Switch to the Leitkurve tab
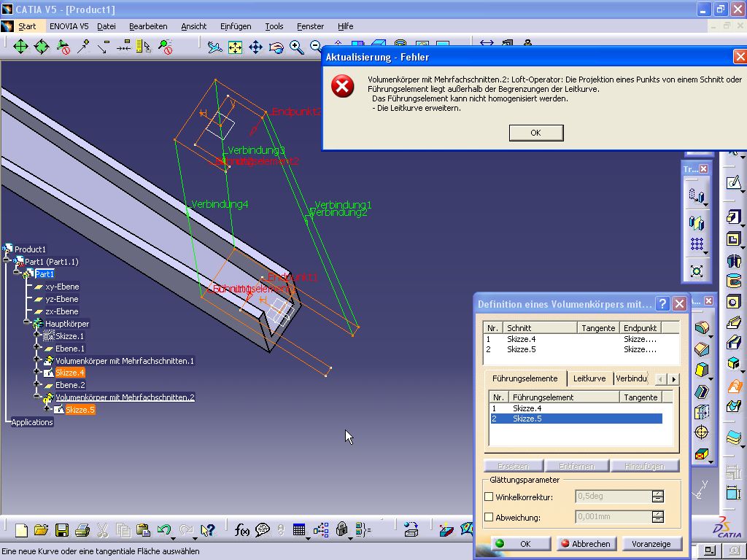The height and width of the screenshot is (560, 747). [x=589, y=378]
